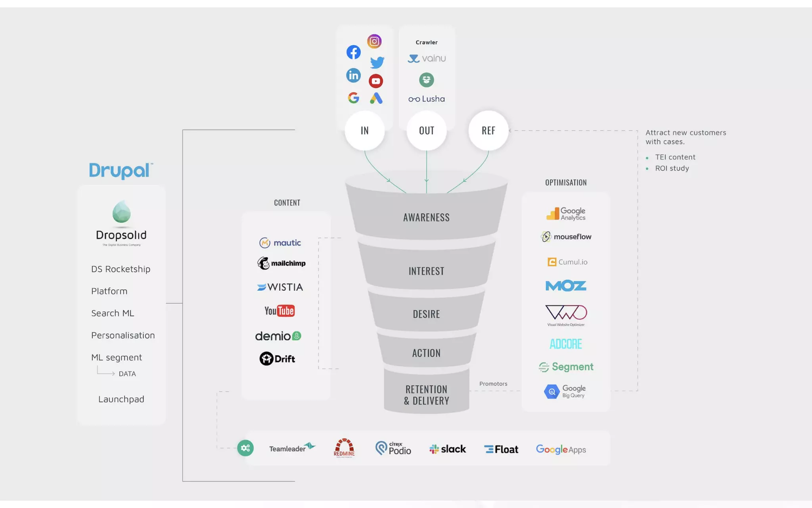Click the Google Ads triangle icon
This screenshot has height=508, width=812.
(376, 98)
